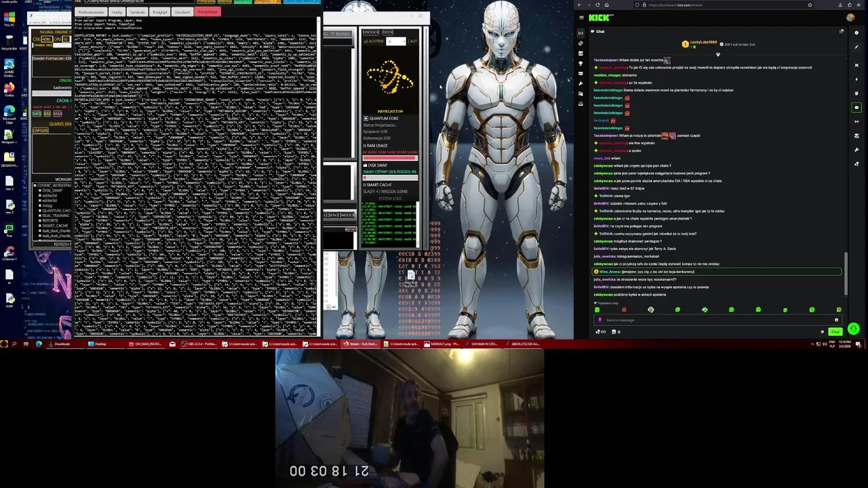
Task: Select the red Kompilacja tab
Action: coord(208,12)
